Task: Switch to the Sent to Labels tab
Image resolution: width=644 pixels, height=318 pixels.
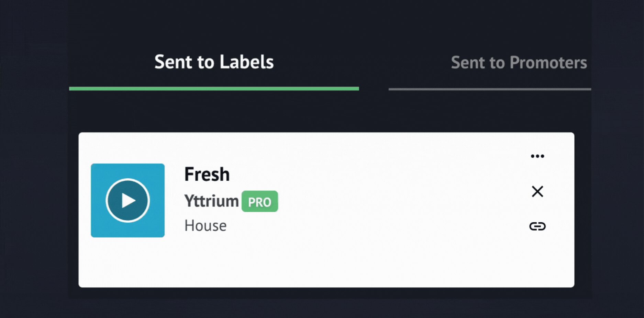Action: [x=214, y=62]
